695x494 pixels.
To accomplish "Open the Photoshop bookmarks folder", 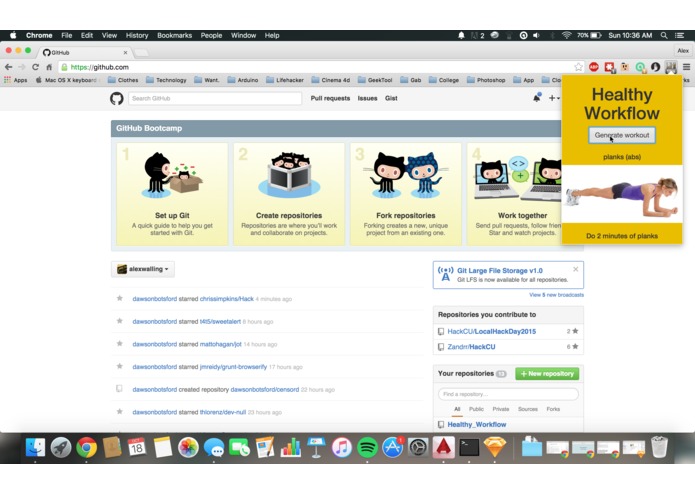I will coord(486,80).
